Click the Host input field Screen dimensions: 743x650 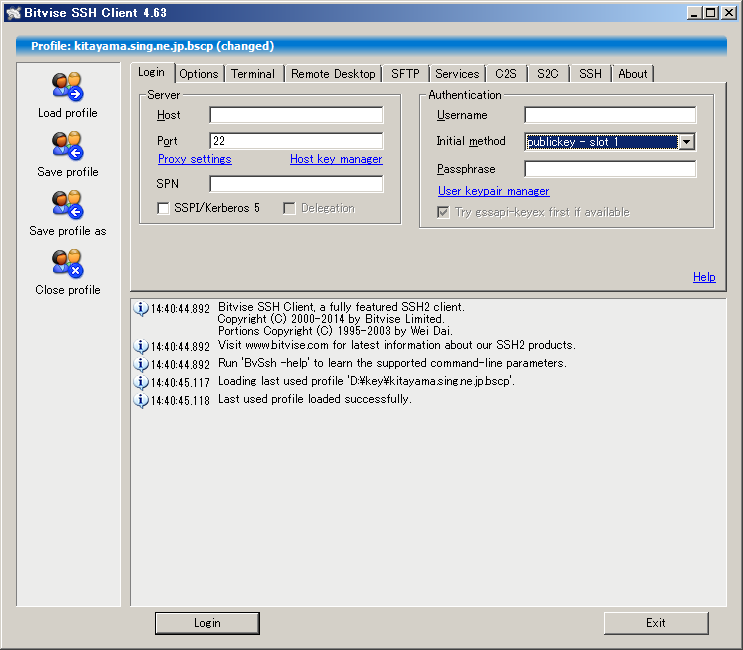(296, 115)
